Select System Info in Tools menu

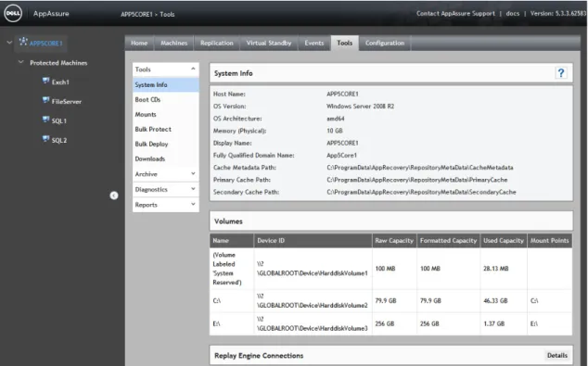tap(166, 85)
